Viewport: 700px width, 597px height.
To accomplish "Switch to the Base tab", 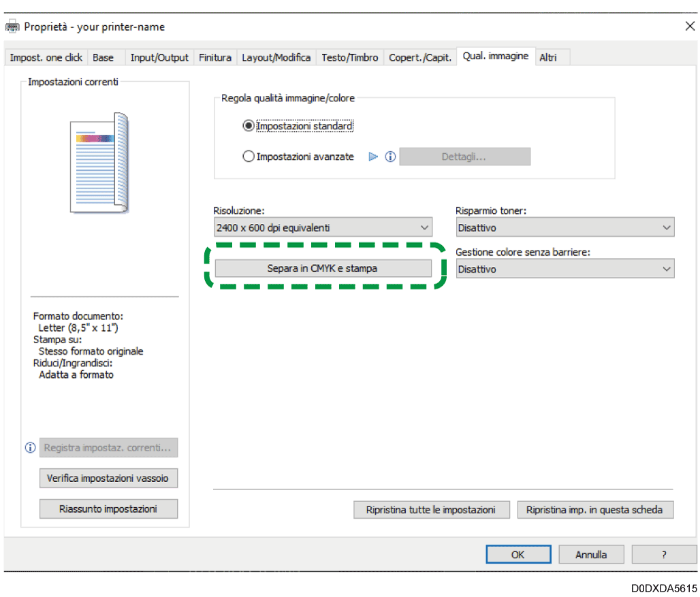I will [x=103, y=58].
